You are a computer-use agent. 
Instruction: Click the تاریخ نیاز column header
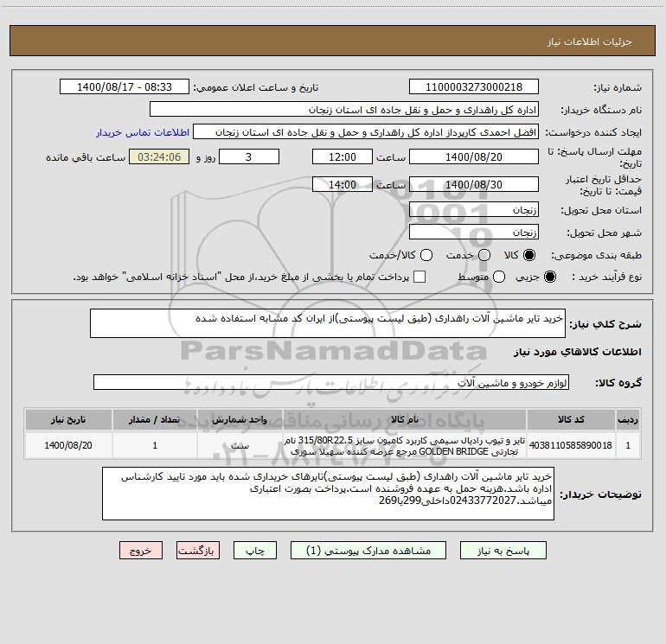pyautogui.click(x=68, y=419)
